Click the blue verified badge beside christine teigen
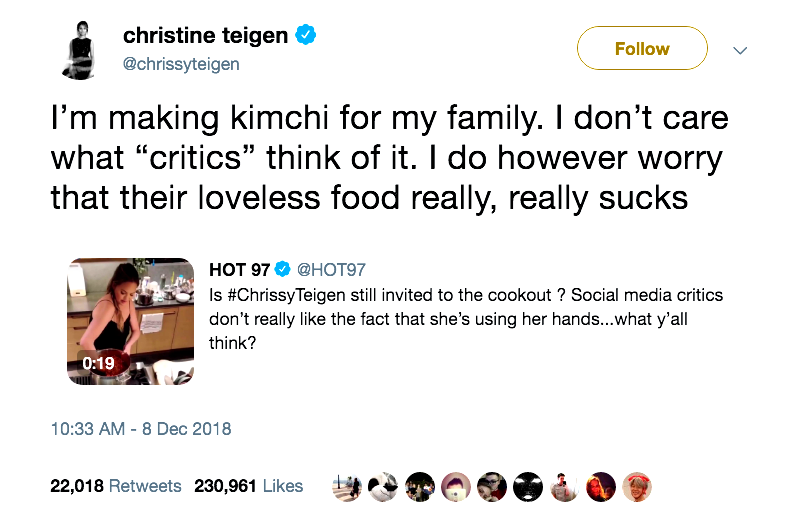 (306, 36)
